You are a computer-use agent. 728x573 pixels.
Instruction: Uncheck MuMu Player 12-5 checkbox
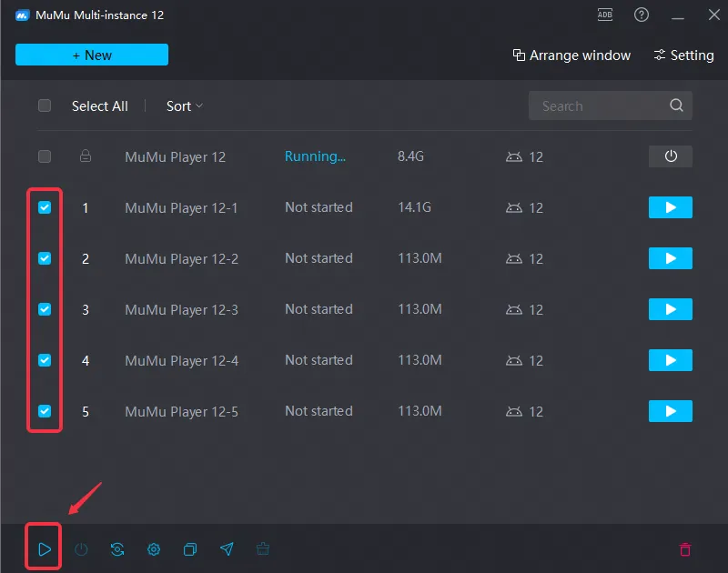point(45,411)
